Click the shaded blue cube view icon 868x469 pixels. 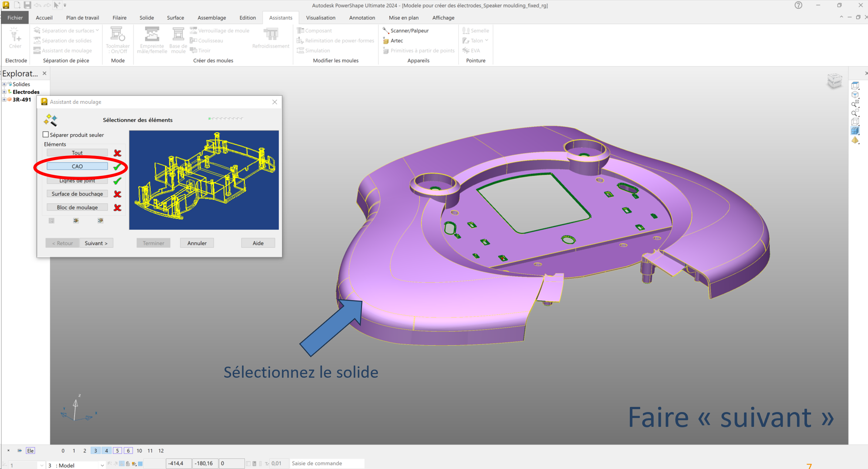tap(855, 130)
